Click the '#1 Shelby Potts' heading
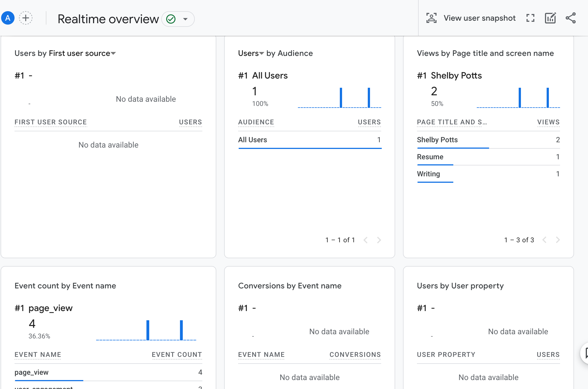Screen dimensions: 588x389 [x=449, y=76]
